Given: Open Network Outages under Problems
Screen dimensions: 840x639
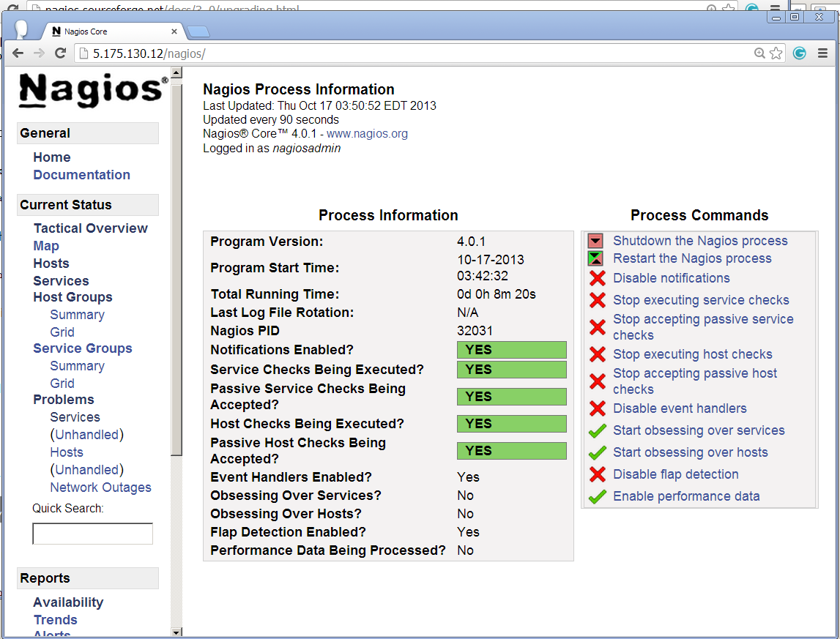Looking at the screenshot, I should pyautogui.click(x=100, y=487).
